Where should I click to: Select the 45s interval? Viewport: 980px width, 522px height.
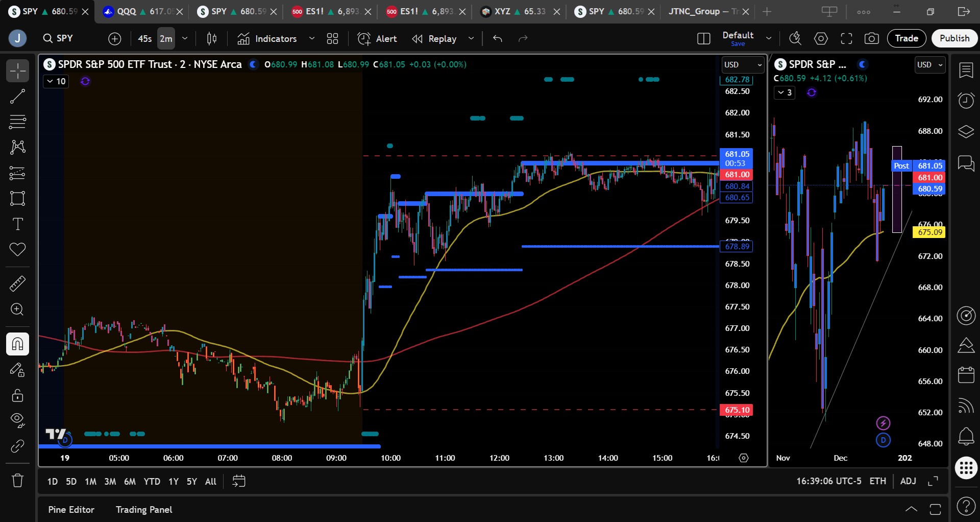point(145,38)
